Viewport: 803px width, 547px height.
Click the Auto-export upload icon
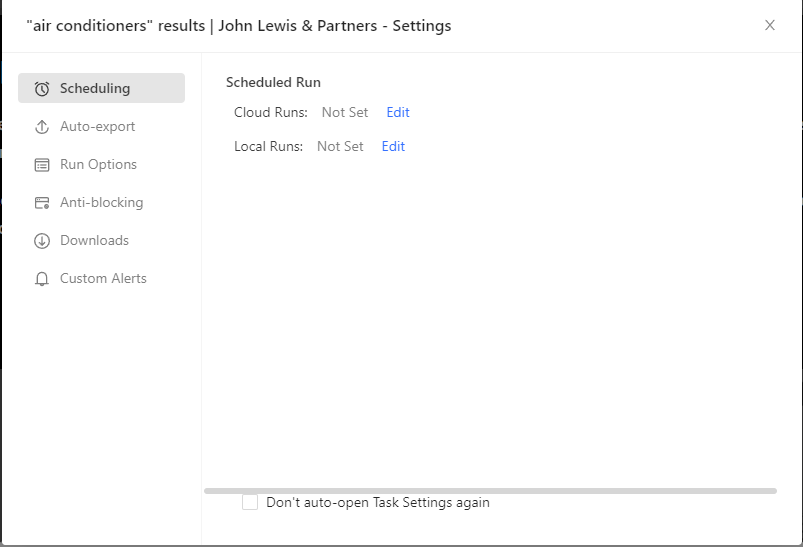42,127
